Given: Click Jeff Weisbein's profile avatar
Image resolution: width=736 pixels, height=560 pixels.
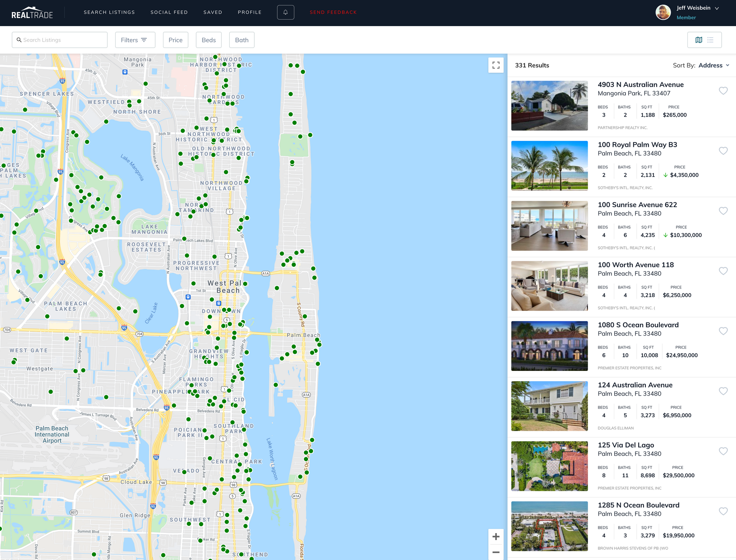Looking at the screenshot, I should tap(663, 13).
